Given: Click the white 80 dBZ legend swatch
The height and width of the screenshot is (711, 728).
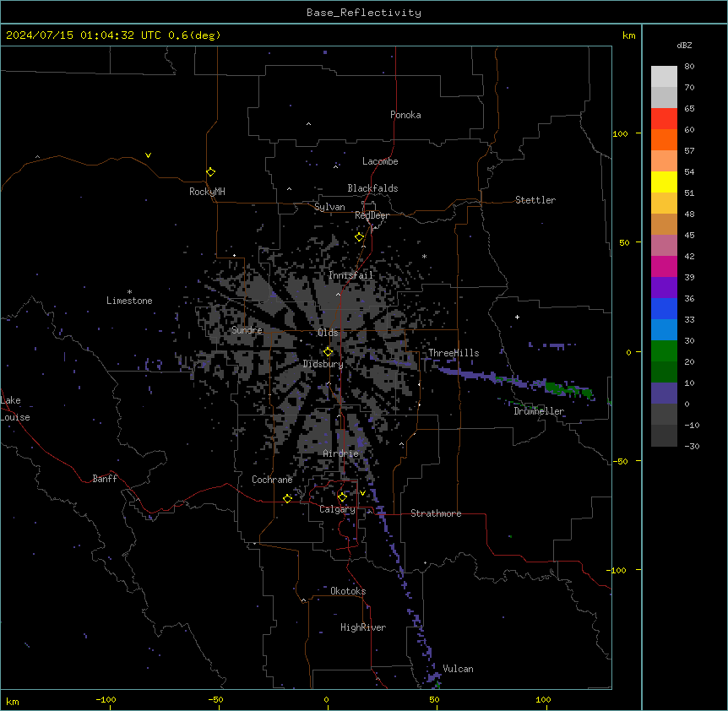Looking at the screenshot, I should coord(664,77).
